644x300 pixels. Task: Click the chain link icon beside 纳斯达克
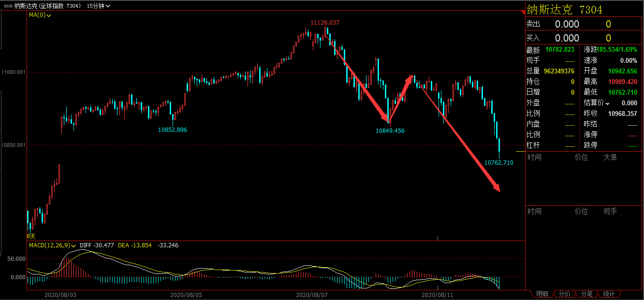click(x=8, y=6)
